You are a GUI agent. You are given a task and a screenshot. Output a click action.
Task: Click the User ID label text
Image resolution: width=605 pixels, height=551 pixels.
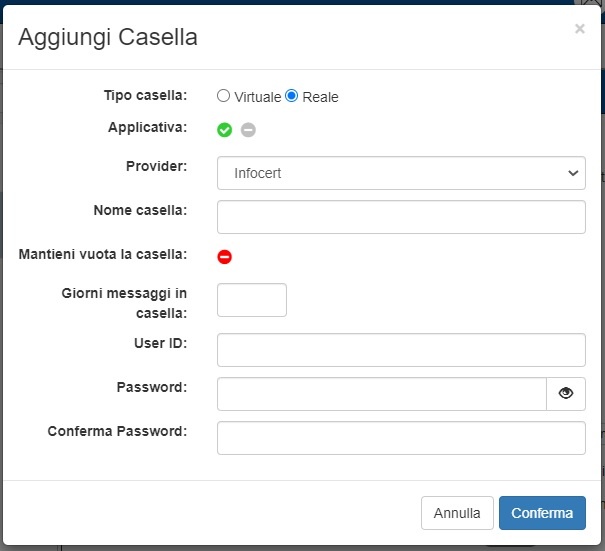click(x=160, y=343)
